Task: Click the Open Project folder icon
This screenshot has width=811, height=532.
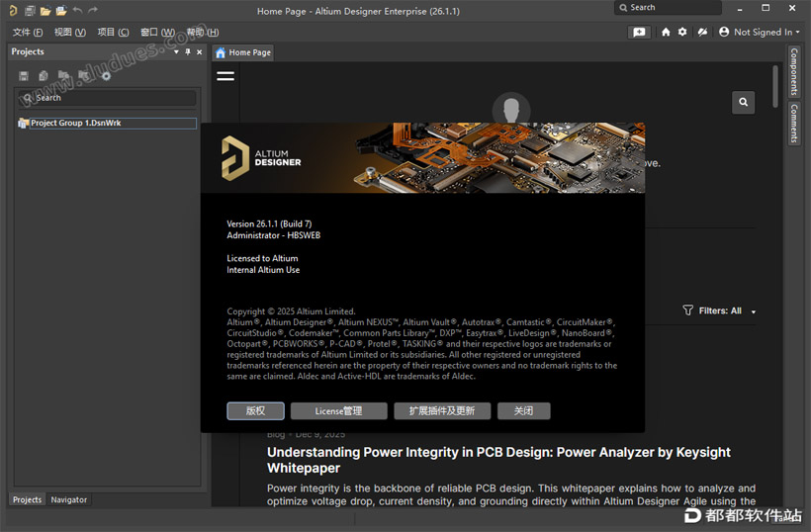Action: coord(61,10)
